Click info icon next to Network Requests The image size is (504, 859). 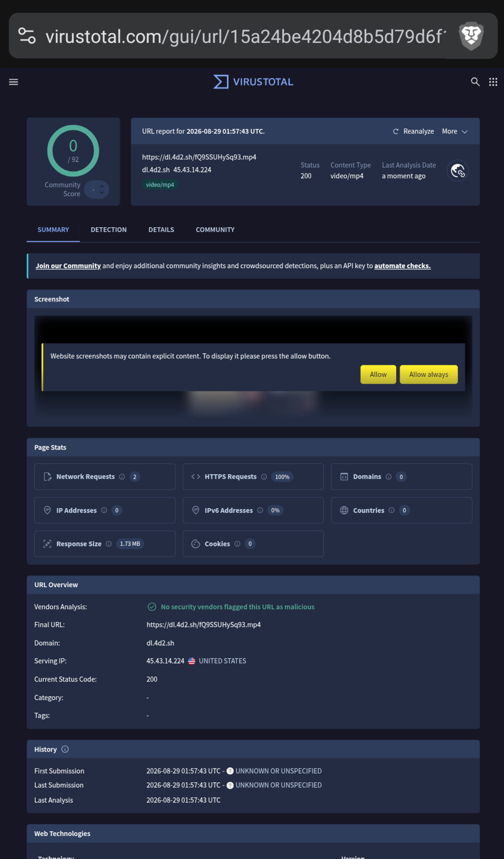pyautogui.click(x=122, y=477)
